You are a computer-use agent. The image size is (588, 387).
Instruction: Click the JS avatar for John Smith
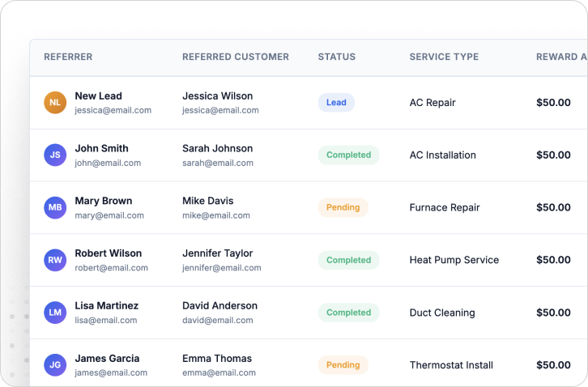[x=55, y=155]
